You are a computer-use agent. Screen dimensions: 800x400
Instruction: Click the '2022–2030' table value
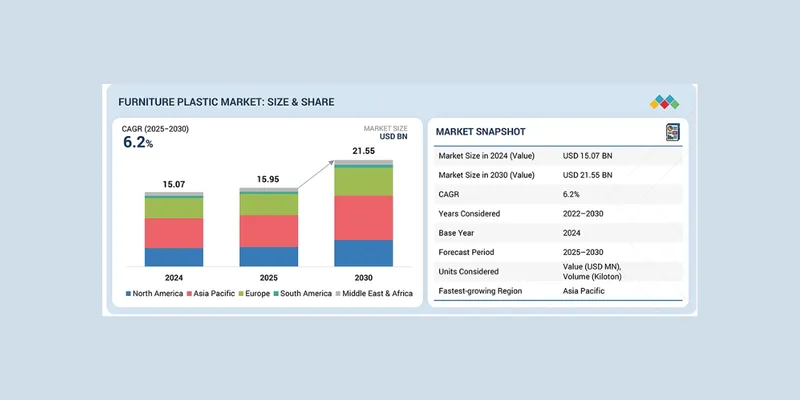click(x=583, y=214)
